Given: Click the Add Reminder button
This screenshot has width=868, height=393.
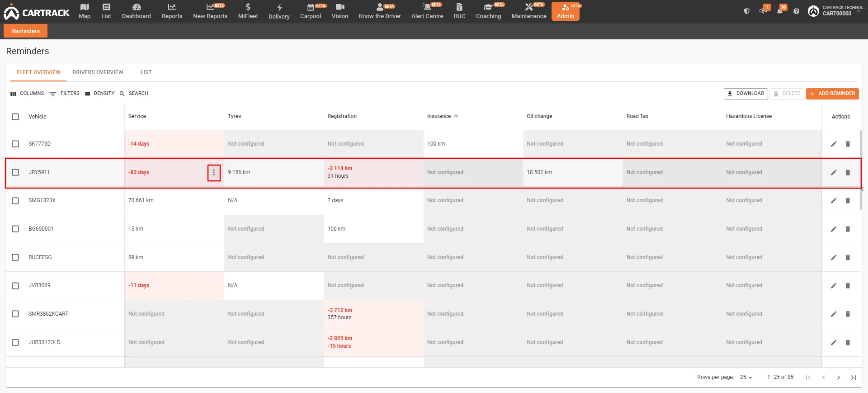Looking at the screenshot, I should point(832,94).
